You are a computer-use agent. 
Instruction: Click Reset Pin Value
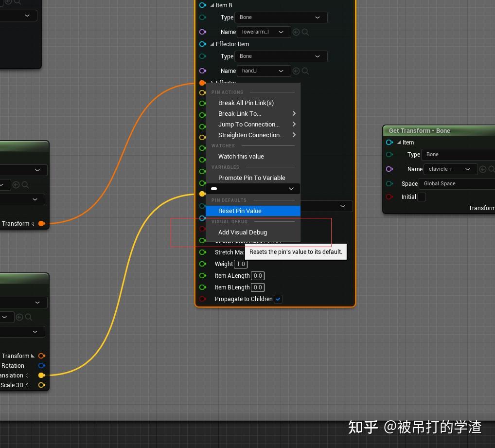[240, 211]
